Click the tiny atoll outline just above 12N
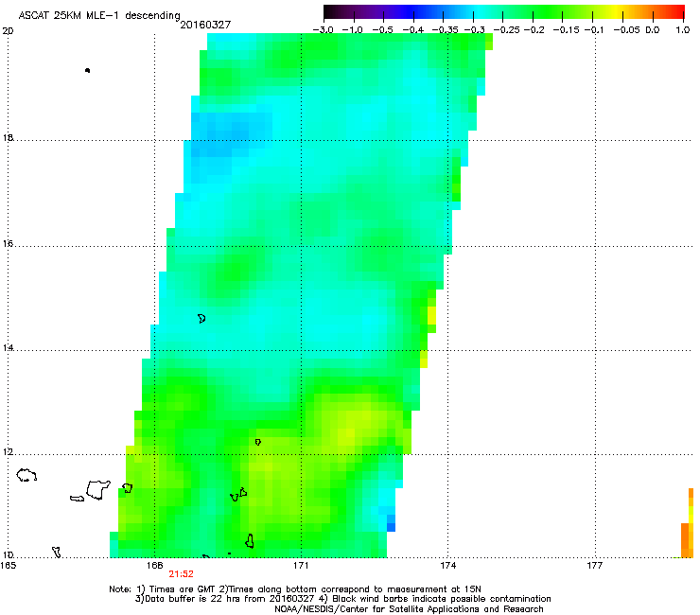Screen dimensions: 700x615 (258, 442)
